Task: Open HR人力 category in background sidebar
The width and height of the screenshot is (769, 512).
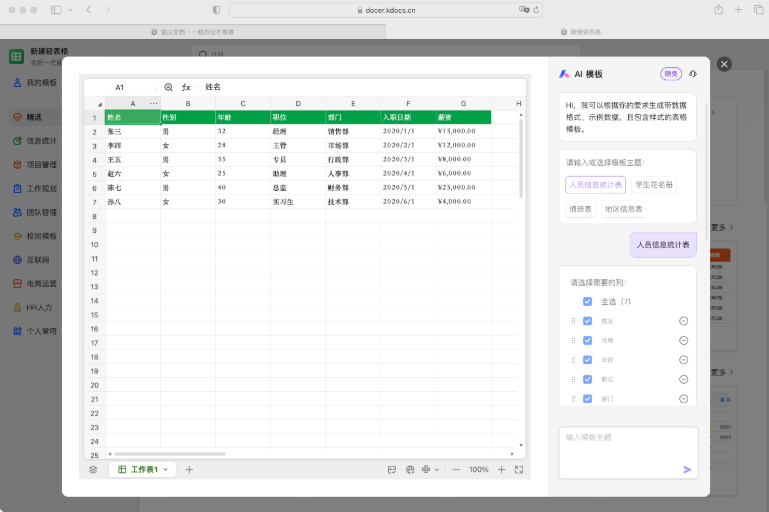Action: click(34, 307)
